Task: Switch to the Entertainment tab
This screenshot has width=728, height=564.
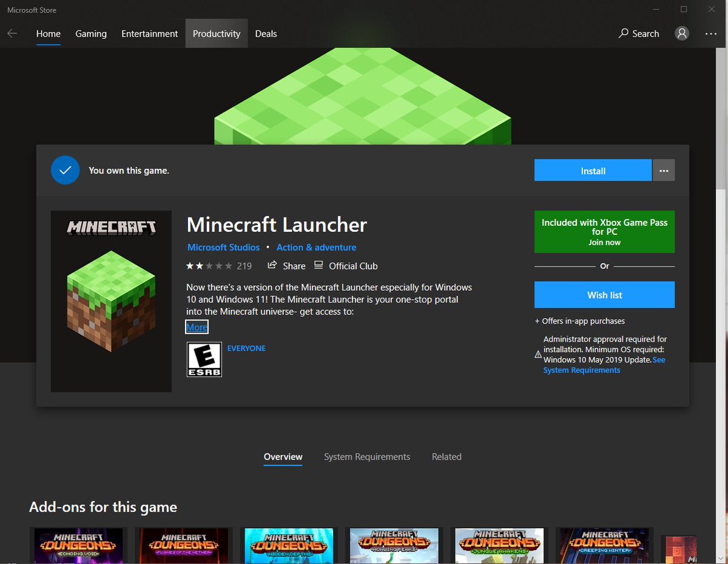Action: coord(150,34)
